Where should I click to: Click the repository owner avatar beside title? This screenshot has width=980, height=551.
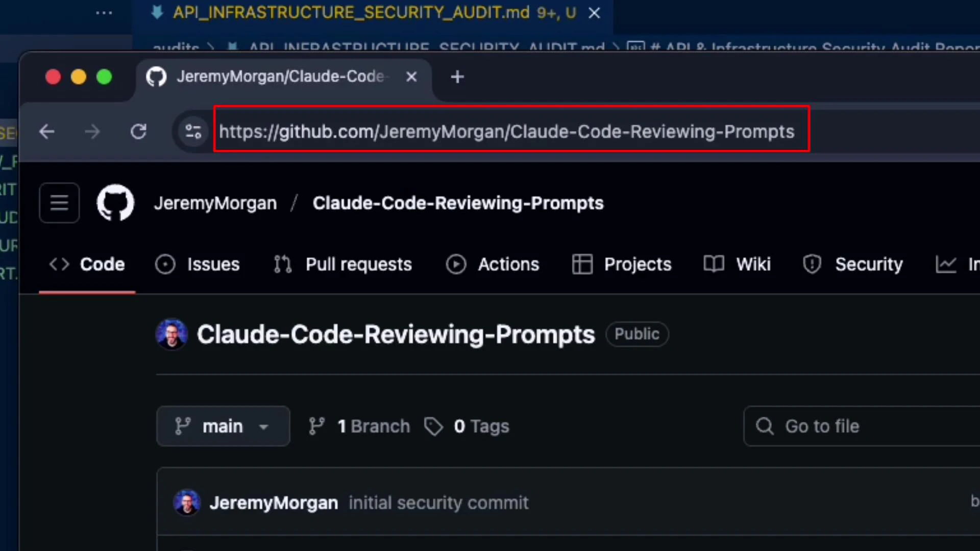172,334
